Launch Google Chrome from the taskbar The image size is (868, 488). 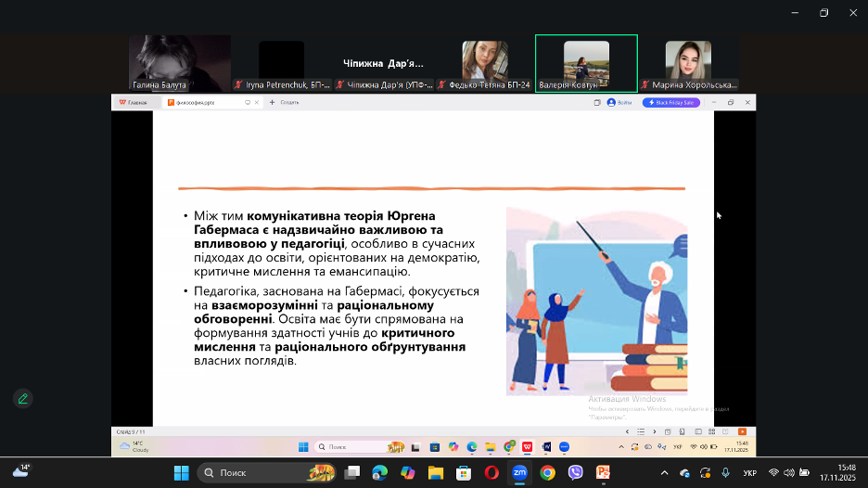(547, 472)
